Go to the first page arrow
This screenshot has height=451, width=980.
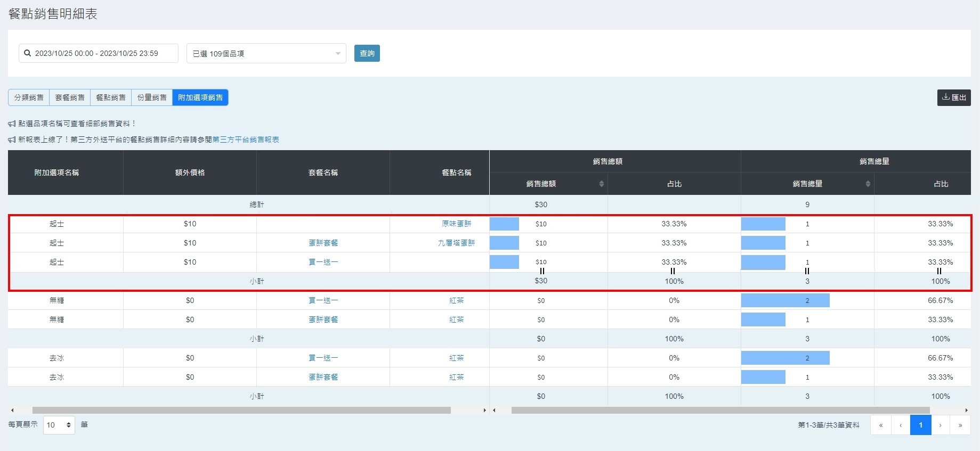pyautogui.click(x=881, y=425)
